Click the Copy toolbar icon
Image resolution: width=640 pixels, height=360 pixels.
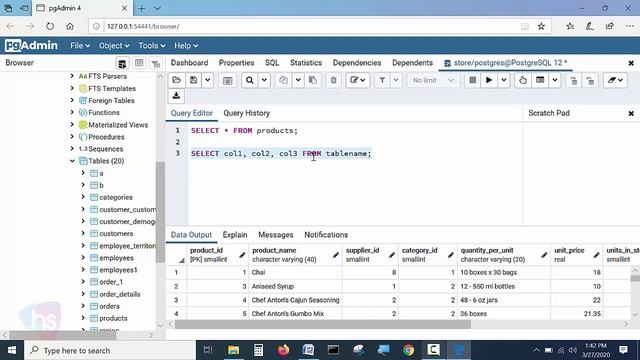coord(283,80)
